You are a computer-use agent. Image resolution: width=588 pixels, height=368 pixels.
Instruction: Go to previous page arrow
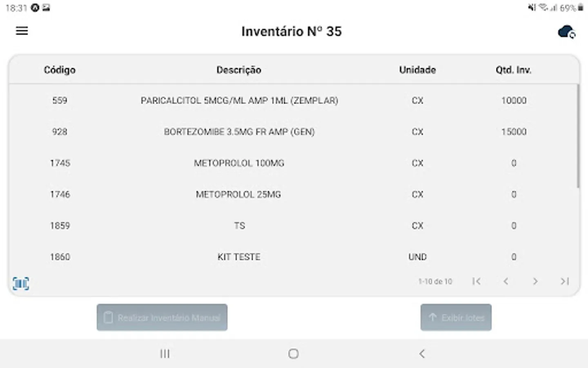506,281
